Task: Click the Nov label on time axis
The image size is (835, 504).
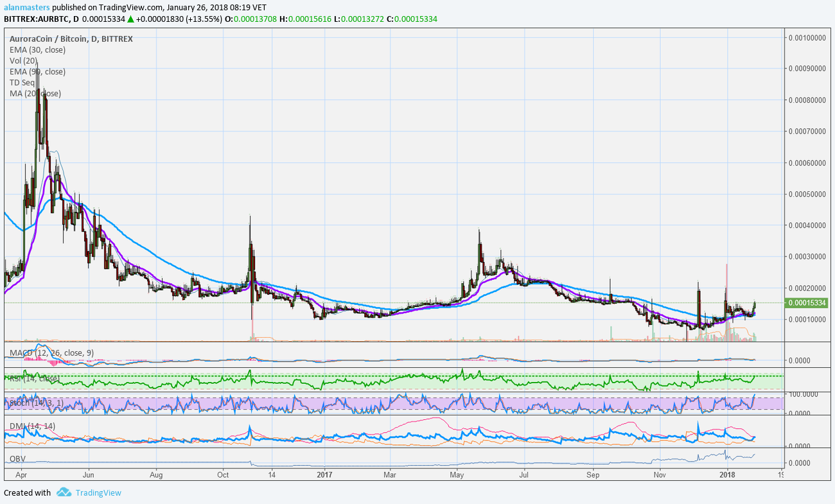Action: pos(660,475)
